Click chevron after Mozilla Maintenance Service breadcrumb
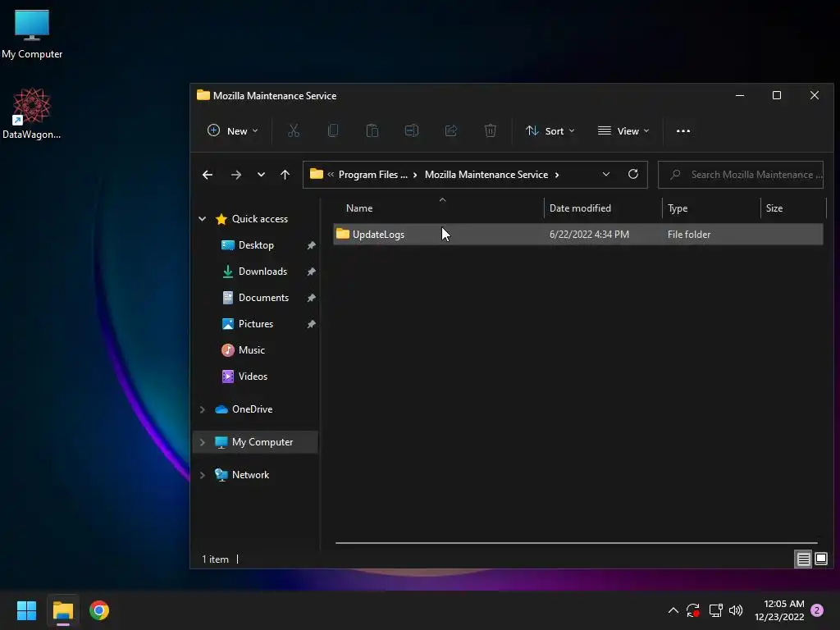The height and width of the screenshot is (630, 840). click(557, 175)
